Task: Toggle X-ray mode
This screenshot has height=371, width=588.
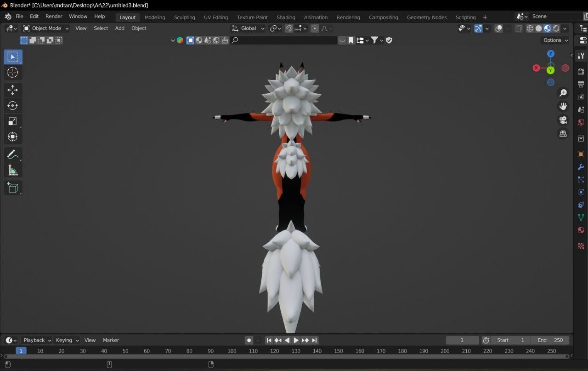Action: [519, 29]
